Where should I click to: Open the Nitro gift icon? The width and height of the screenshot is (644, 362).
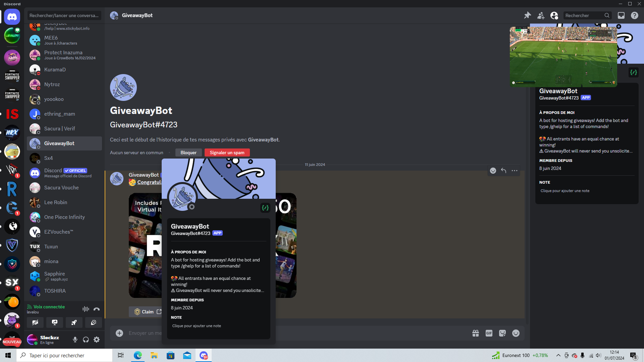tap(476, 333)
